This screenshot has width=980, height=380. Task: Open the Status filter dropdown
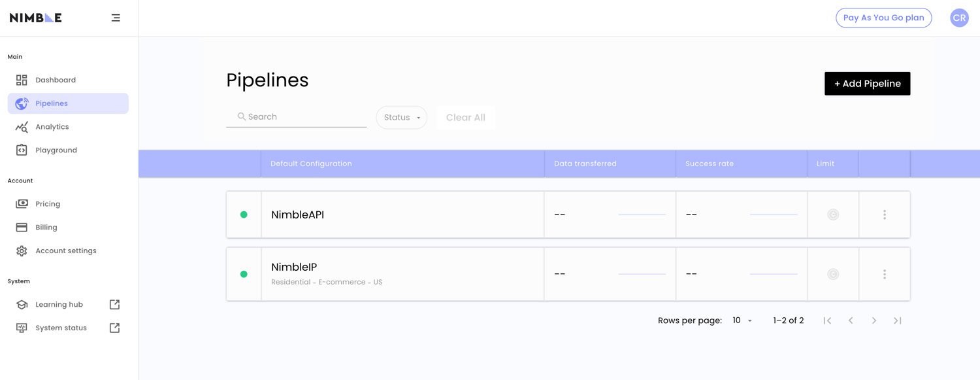(402, 118)
